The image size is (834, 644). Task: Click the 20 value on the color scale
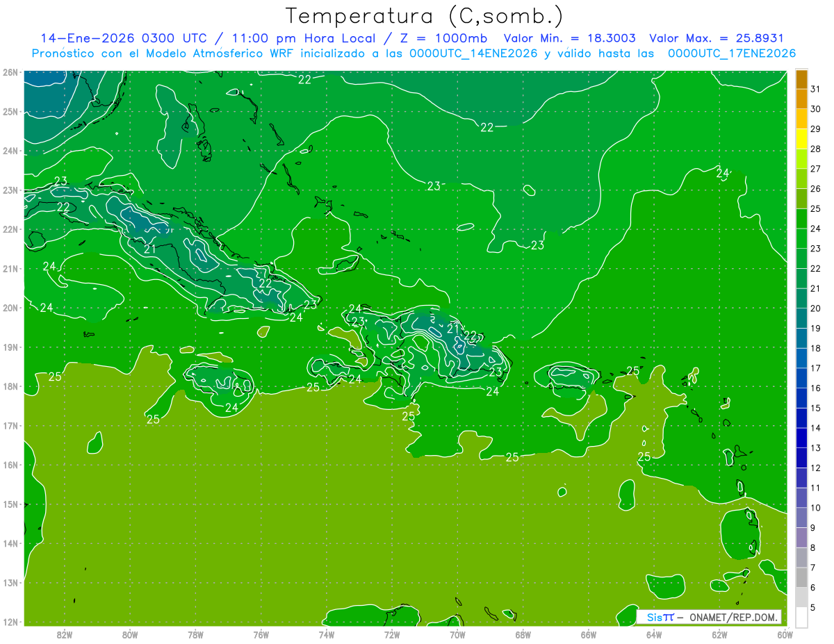[x=815, y=308]
